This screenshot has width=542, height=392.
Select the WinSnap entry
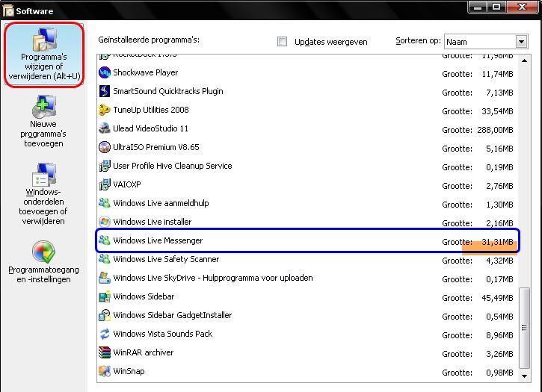pos(308,371)
